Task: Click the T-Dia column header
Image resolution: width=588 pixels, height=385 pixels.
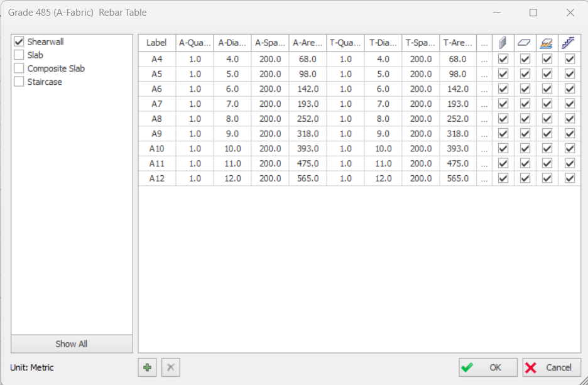Action: (383, 43)
